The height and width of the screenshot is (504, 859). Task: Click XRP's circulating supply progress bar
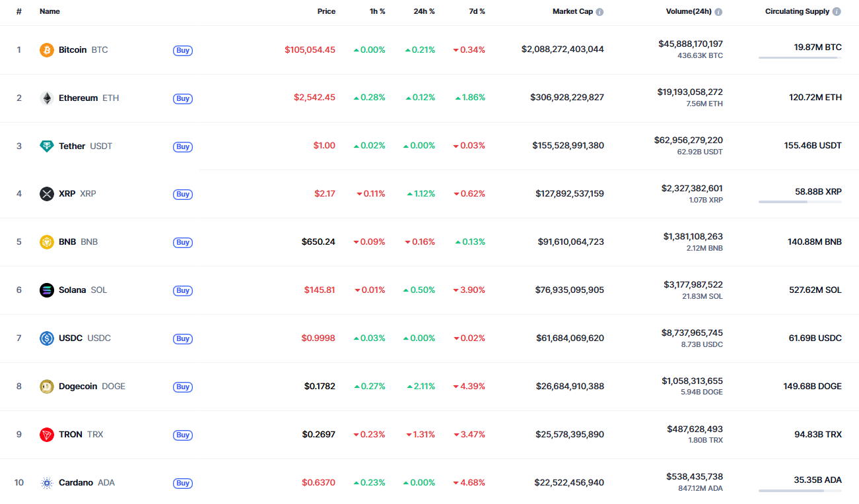click(800, 202)
